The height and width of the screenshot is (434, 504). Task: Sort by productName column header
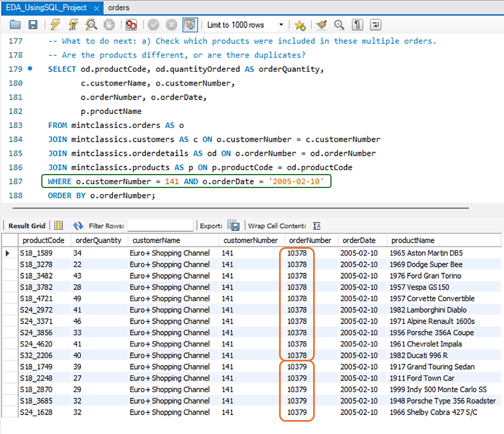(x=444, y=240)
